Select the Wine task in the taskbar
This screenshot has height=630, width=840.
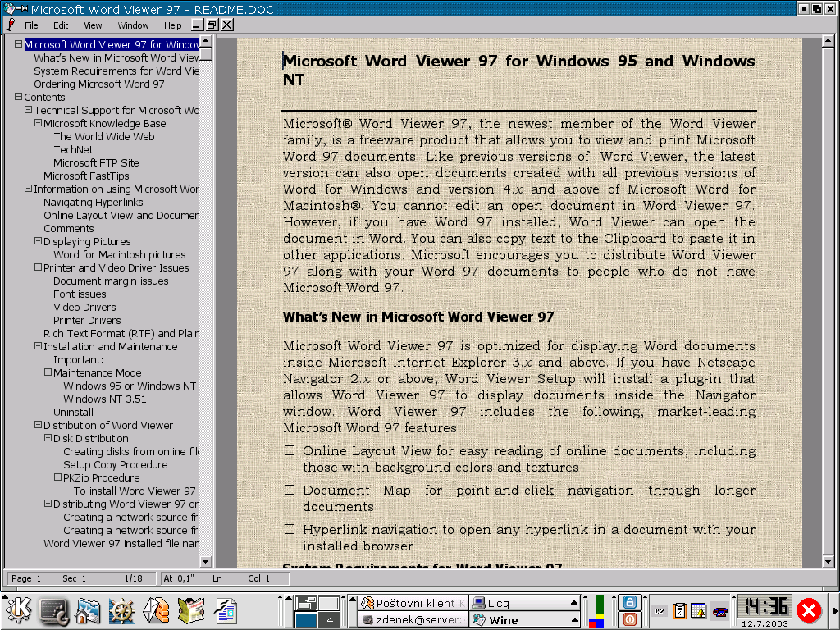click(524, 620)
